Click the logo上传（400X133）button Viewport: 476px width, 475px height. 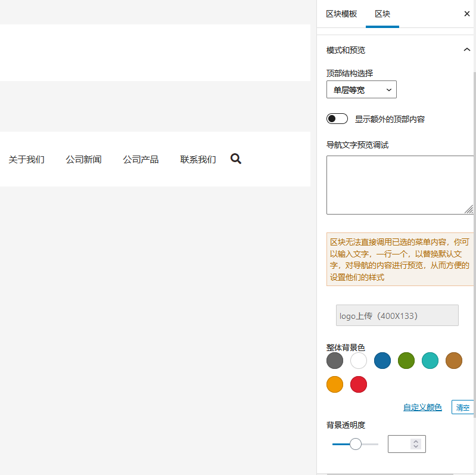coord(397,315)
